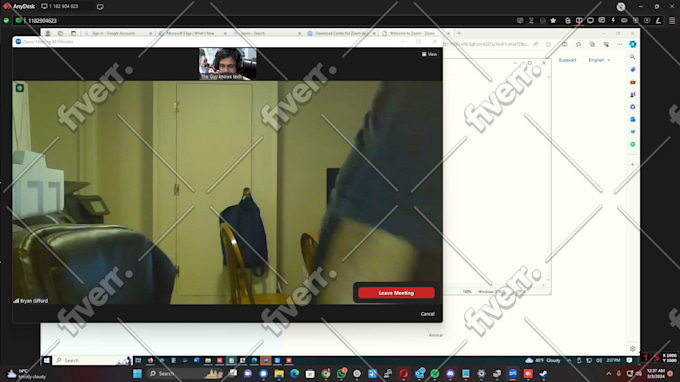Screen dimensions: 680x382
Task: Click the red Leave Meeting button
Action: click(x=396, y=293)
